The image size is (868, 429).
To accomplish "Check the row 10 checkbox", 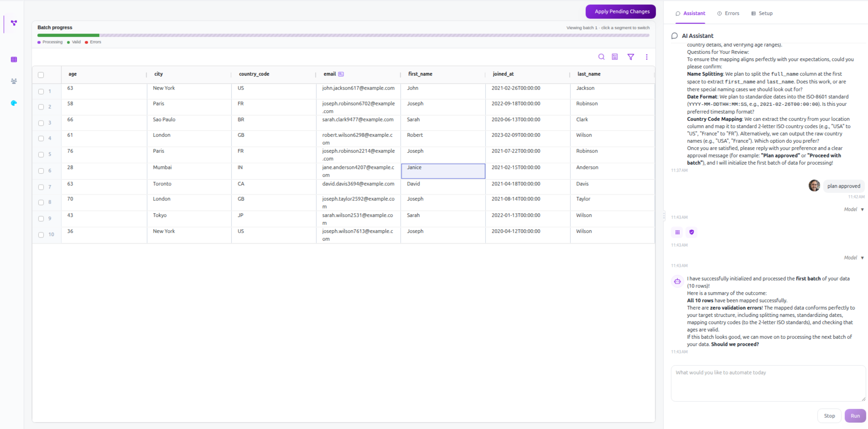I will [x=41, y=235].
